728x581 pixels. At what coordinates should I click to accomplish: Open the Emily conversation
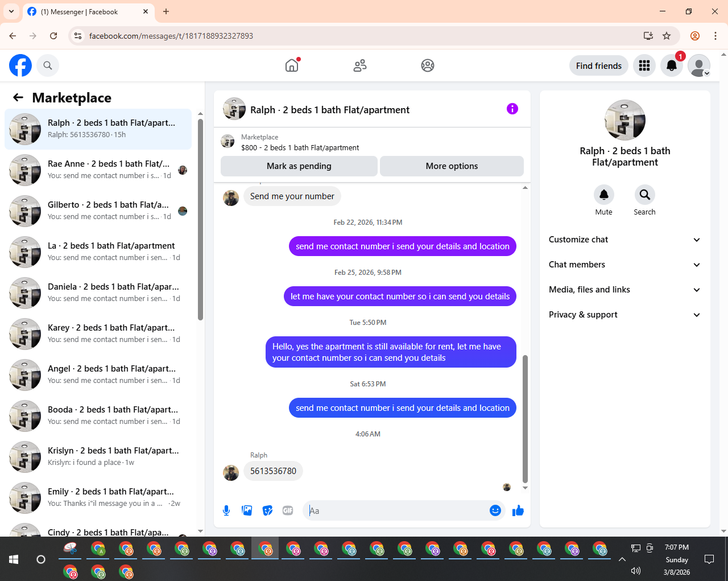(x=98, y=498)
